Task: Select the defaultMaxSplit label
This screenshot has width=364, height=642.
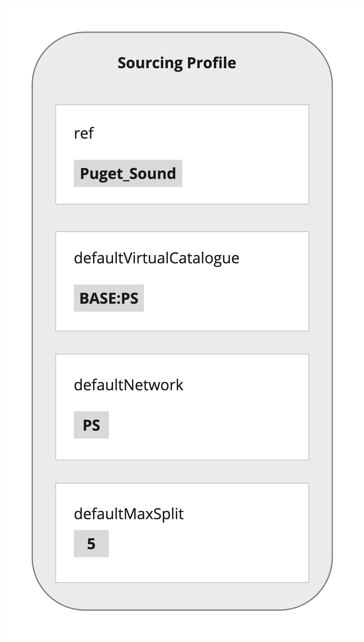Action: [x=129, y=514]
